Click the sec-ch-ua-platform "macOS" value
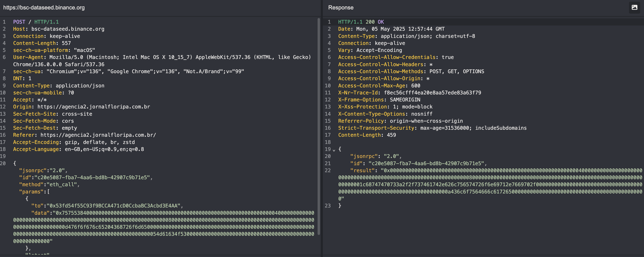Image resolution: width=644 pixels, height=257 pixels. point(84,50)
